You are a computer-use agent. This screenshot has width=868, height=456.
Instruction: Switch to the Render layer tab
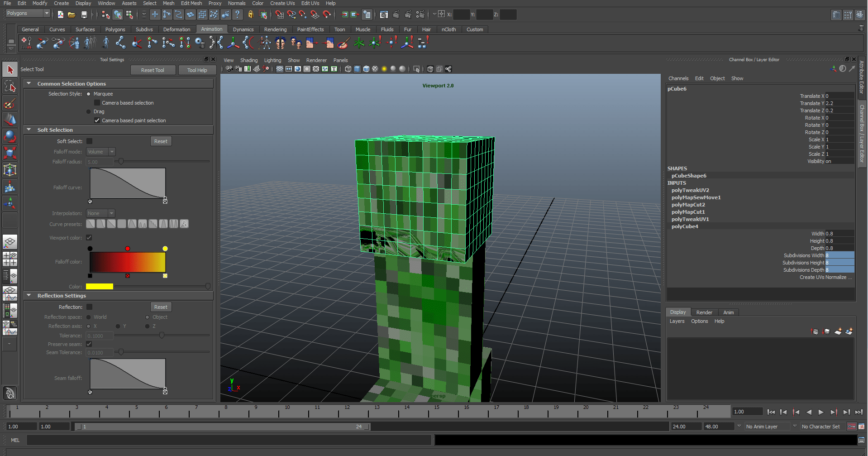[x=704, y=312]
